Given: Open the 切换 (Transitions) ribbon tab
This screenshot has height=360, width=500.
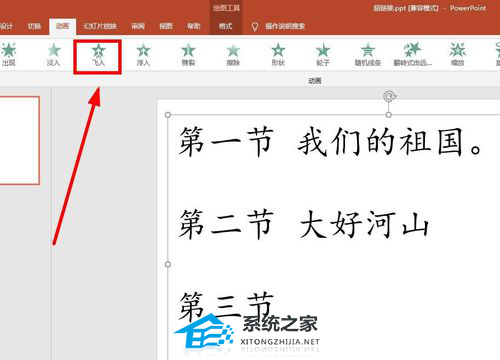Looking at the screenshot, I should 34,26.
